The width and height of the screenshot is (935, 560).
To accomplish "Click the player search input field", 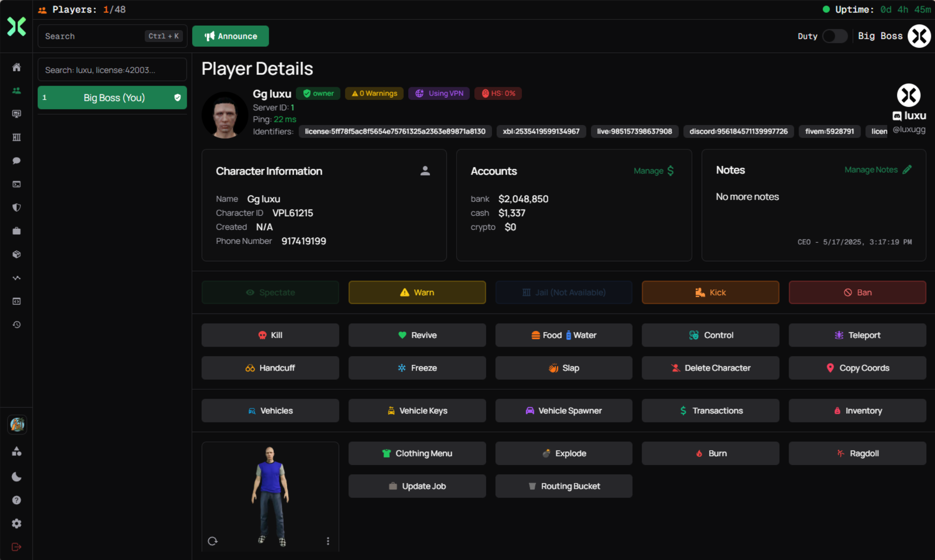I will pyautogui.click(x=112, y=70).
